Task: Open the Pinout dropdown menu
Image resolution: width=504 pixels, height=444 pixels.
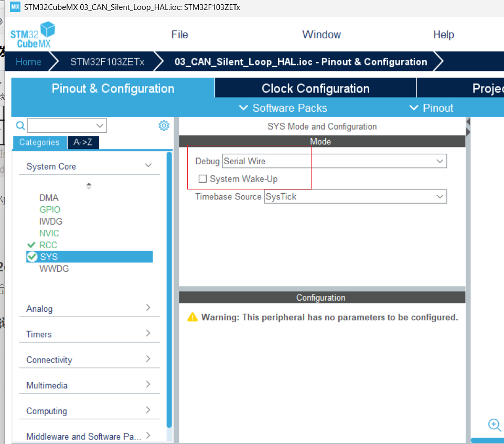Action: pos(431,108)
